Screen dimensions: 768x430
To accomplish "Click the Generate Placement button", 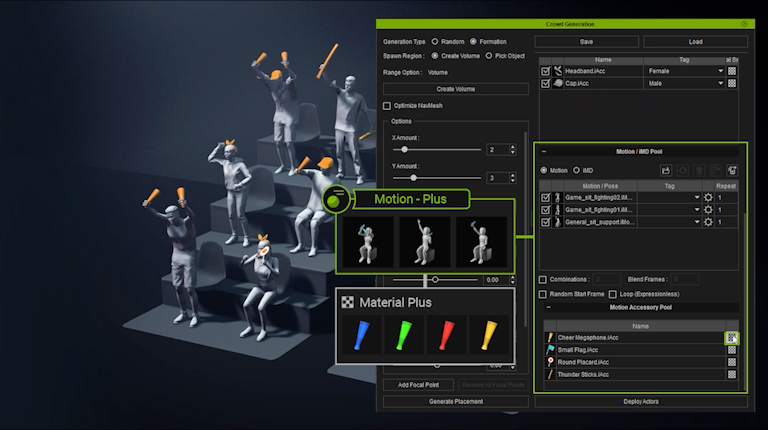I will click(x=455, y=401).
